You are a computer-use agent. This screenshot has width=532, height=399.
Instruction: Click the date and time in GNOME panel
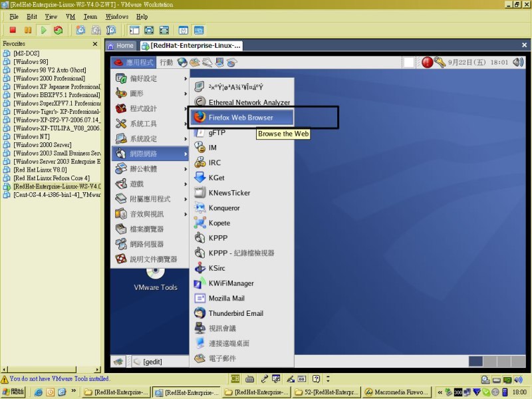(x=478, y=62)
